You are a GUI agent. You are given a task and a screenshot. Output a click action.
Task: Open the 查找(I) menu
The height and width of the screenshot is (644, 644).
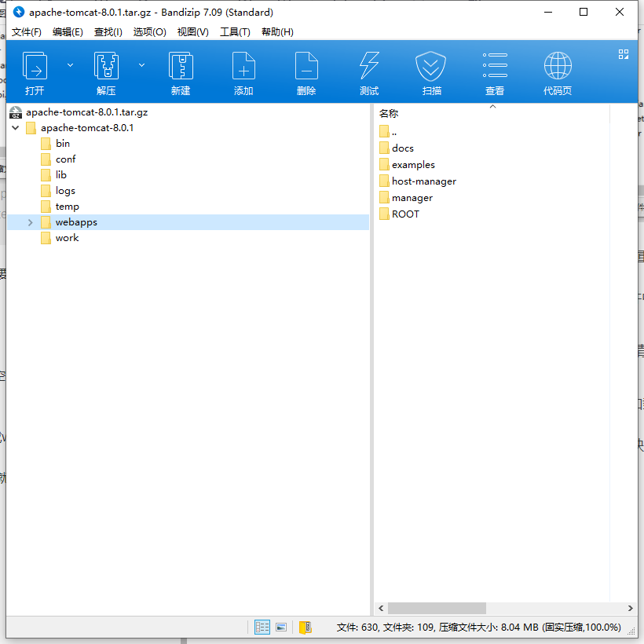pos(108,32)
